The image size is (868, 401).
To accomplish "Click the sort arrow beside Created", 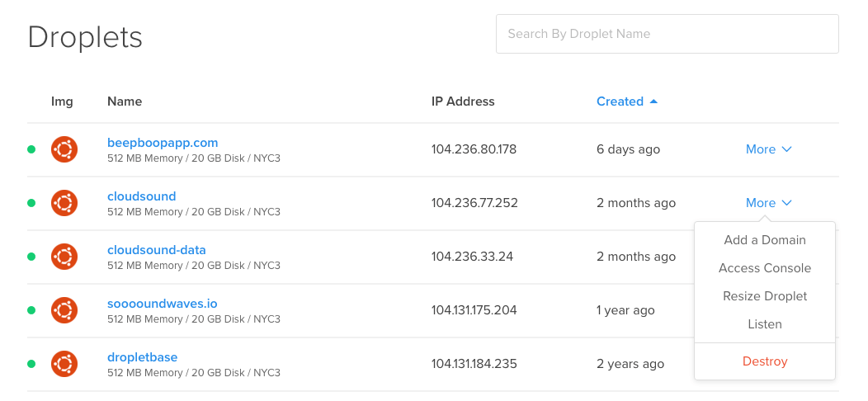I will click(x=654, y=101).
